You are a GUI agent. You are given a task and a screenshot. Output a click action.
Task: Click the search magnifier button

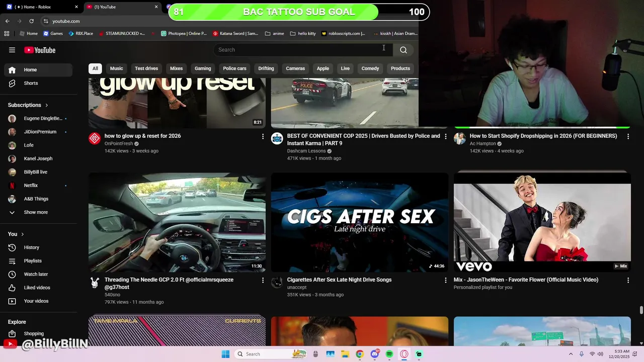[403, 50]
